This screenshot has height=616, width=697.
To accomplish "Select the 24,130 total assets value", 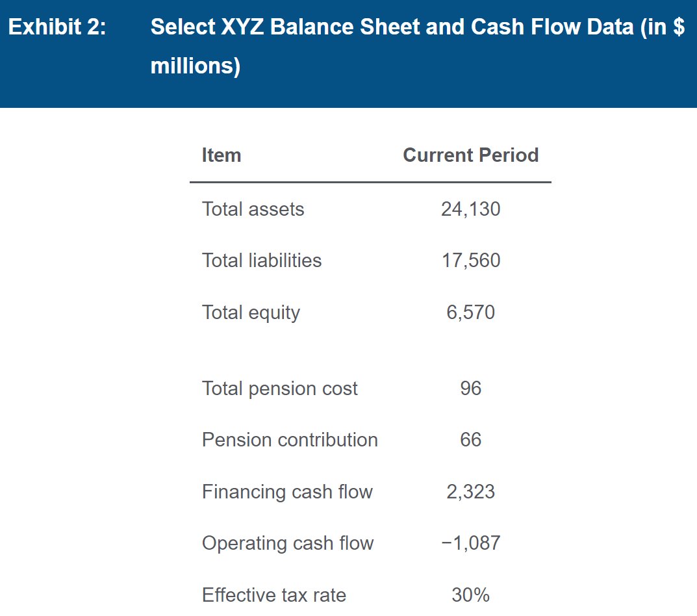I will point(470,209).
